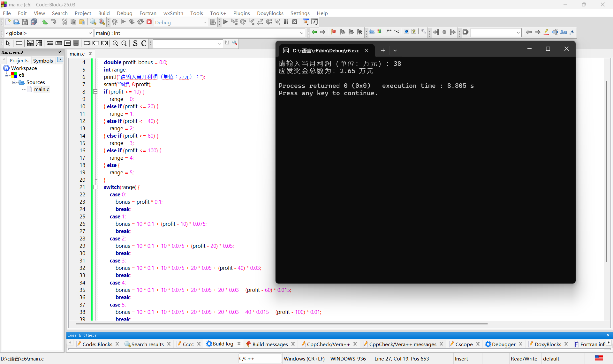613x364 pixels.
Task: Click the Build and run icon
Action: coord(132,22)
